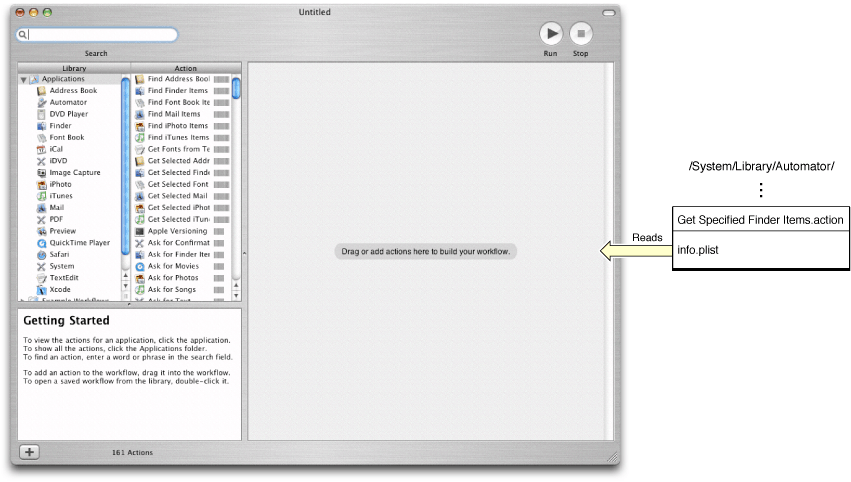Open the search magnifier dropdown
This screenshot has height=482, width=851.
(x=22, y=35)
